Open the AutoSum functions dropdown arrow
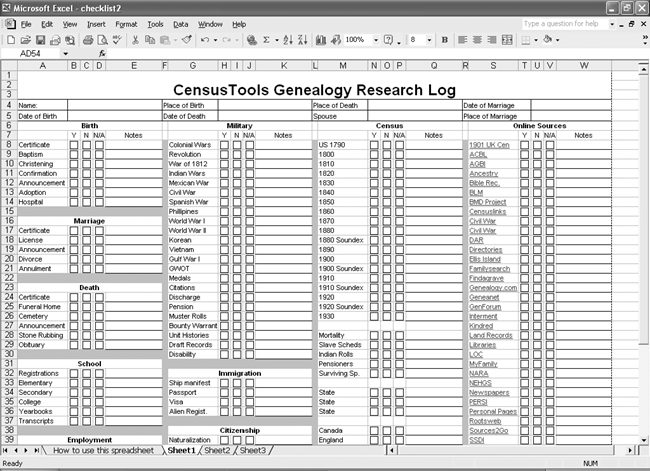Viewport: 650px width, 471px height. [x=276, y=40]
